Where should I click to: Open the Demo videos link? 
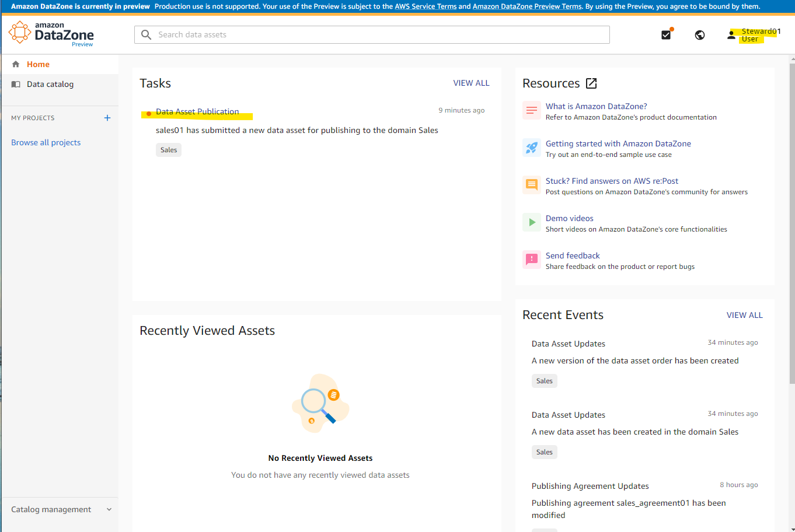click(x=569, y=218)
